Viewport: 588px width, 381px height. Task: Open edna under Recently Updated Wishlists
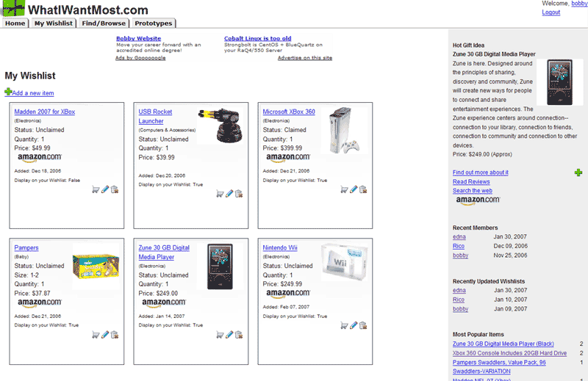459,291
